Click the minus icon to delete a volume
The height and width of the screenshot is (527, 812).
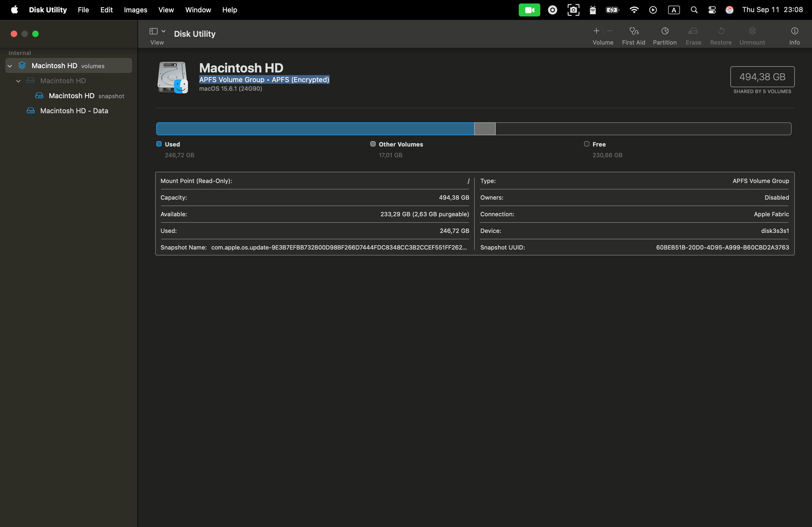coord(610,31)
